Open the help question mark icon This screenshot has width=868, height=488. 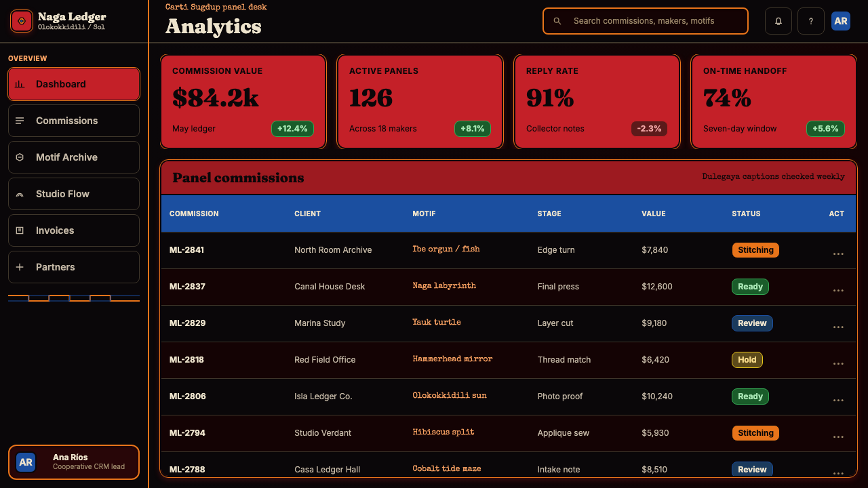(811, 21)
